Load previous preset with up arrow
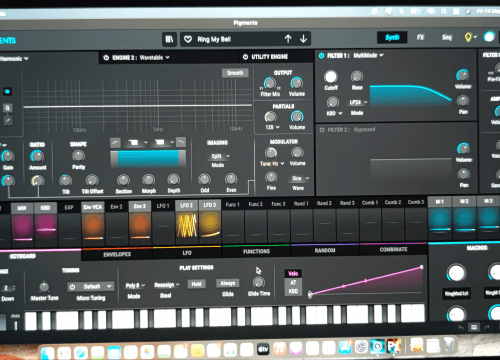 point(288,39)
